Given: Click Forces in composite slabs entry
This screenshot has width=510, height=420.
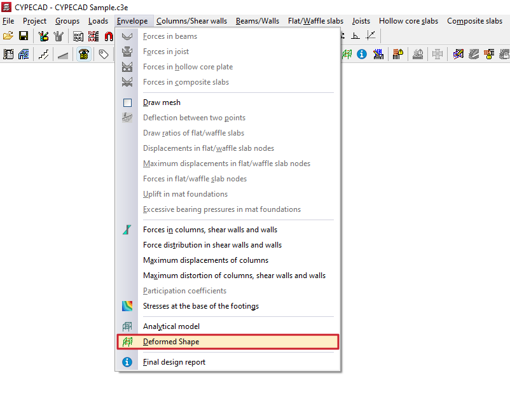Looking at the screenshot, I should (228, 82).
